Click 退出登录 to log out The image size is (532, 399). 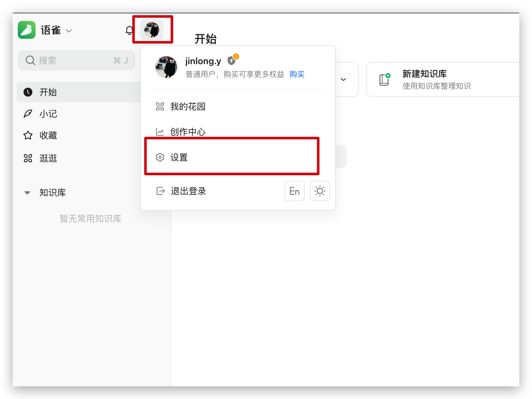tap(188, 191)
